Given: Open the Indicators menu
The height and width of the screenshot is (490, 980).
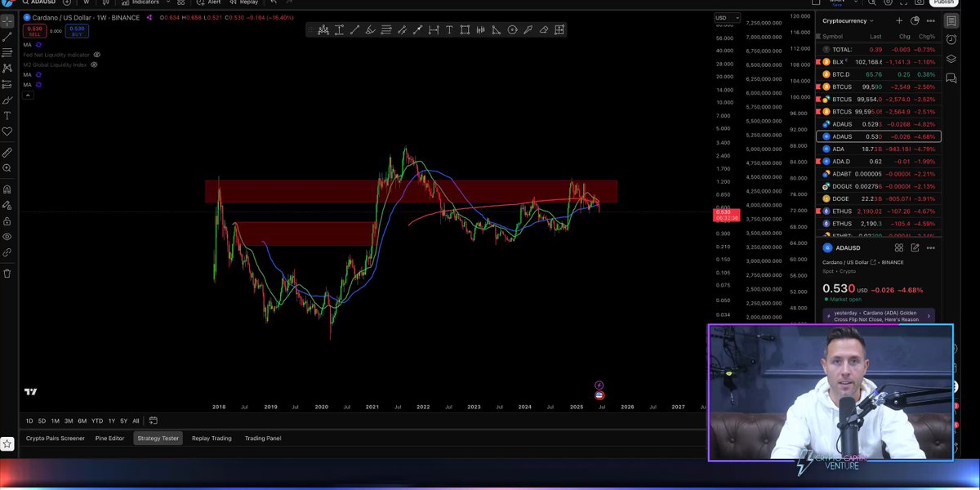Looking at the screenshot, I should (x=140, y=2).
